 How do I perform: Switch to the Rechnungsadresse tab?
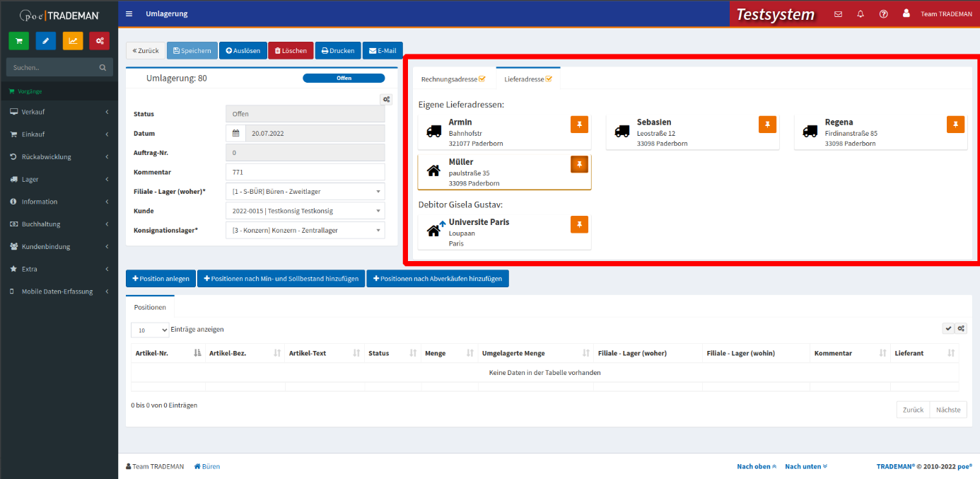[x=453, y=79]
